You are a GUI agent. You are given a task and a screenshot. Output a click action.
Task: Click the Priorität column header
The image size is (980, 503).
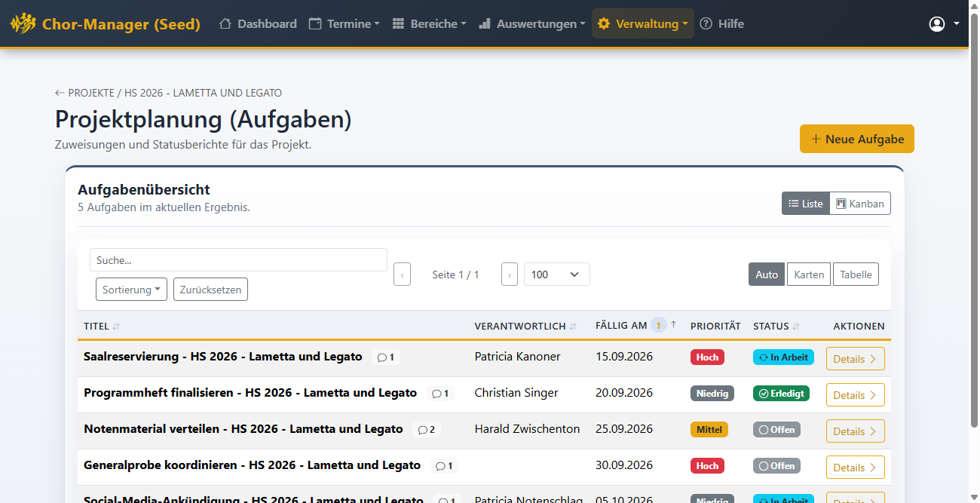[x=715, y=327]
